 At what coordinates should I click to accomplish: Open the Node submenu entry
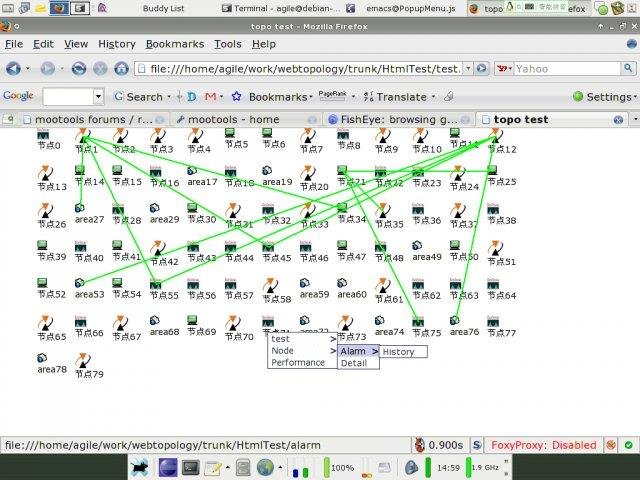[302, 351]
